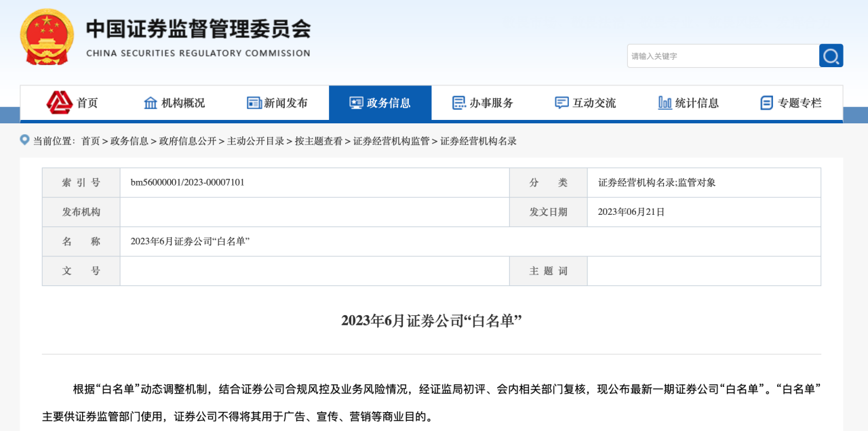
Task: Click the speech bubble icon for 互动交流
Action: [561, 102]
